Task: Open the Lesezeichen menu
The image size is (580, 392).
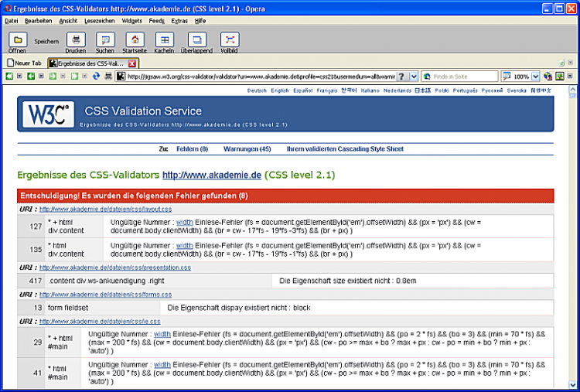Action: coord(98,21)
